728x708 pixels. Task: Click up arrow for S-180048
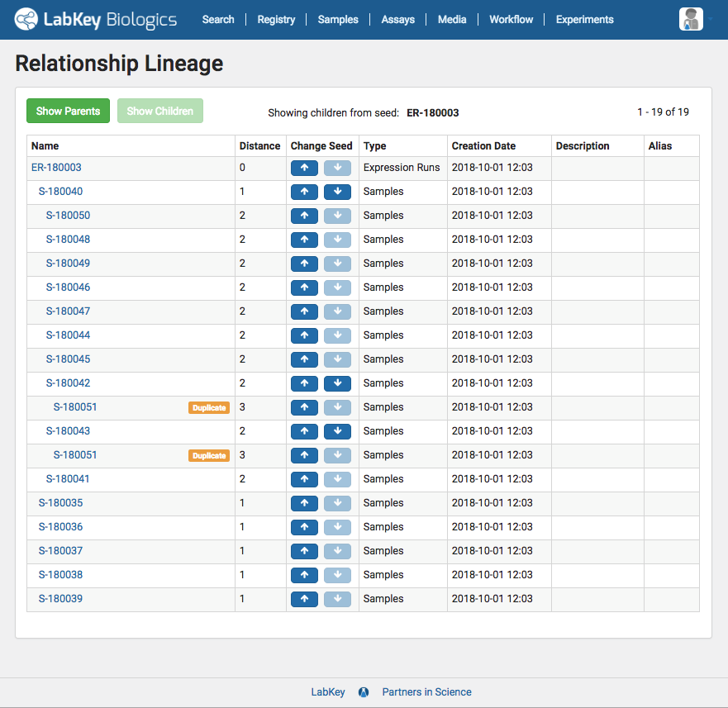[304, 240]
